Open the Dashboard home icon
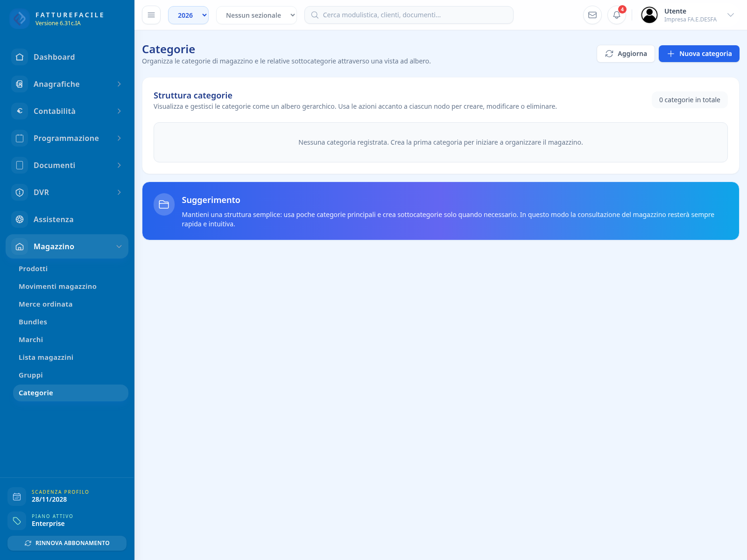Screen dimensions: 747x560 20,57
